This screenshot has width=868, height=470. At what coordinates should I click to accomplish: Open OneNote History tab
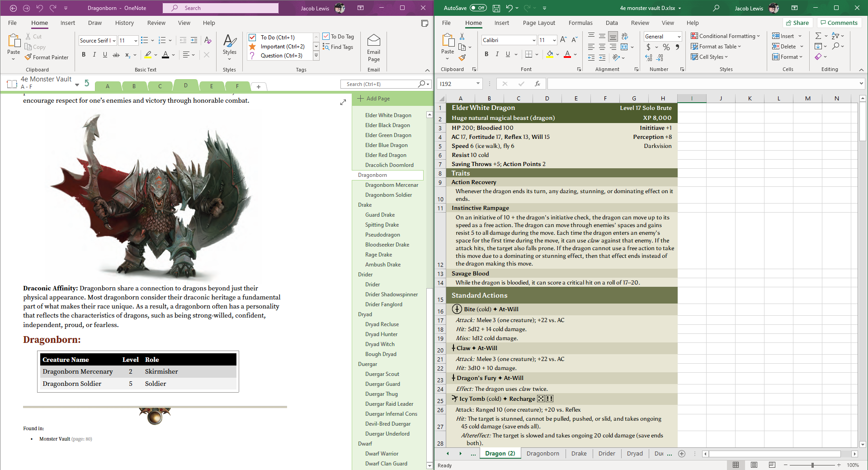coord(124,23)
